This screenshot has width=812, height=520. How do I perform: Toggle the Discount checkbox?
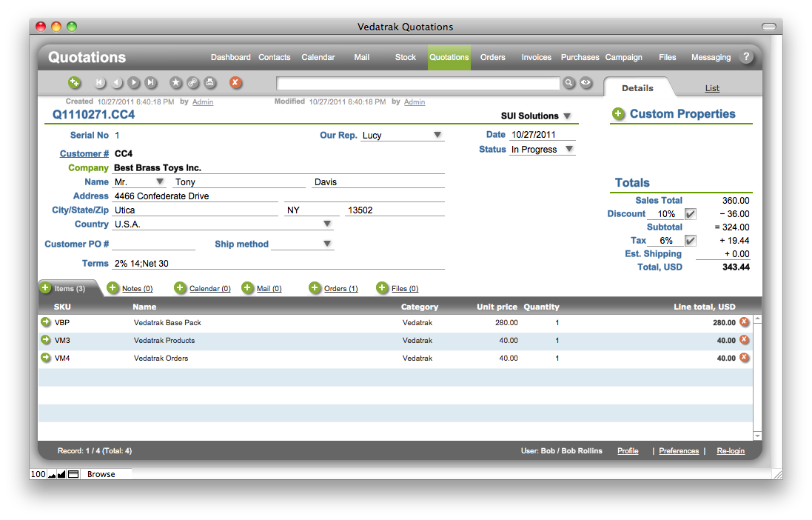(x=690, y=214)
